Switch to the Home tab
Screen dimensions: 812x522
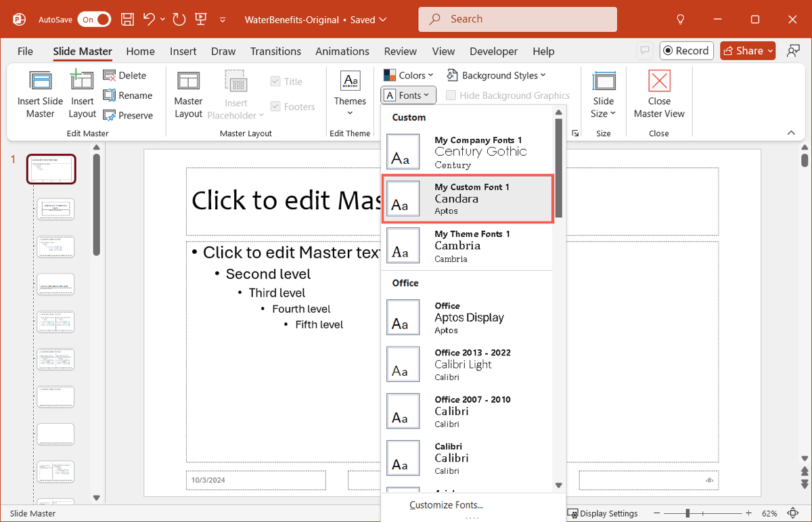pyautogui.click(x=140, y=51)
